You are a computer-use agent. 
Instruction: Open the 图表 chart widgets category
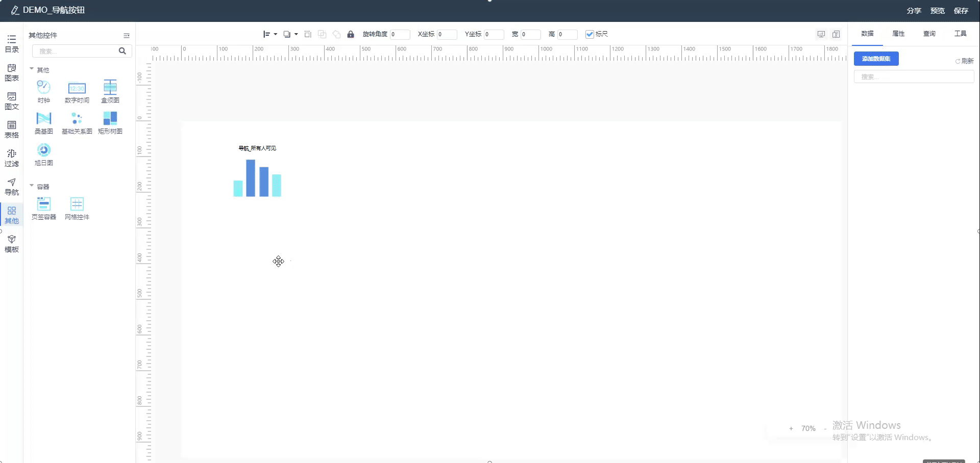[11, 72]
